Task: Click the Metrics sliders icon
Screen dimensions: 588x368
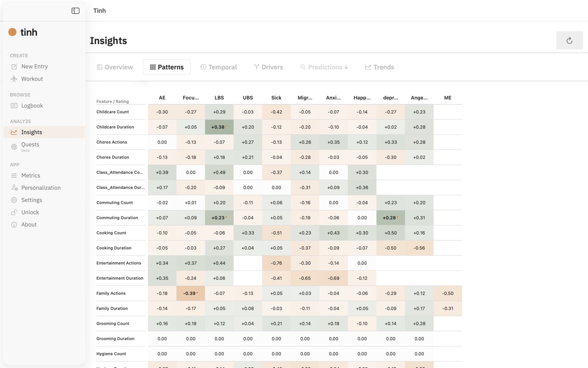Action: tap(14, 175)
